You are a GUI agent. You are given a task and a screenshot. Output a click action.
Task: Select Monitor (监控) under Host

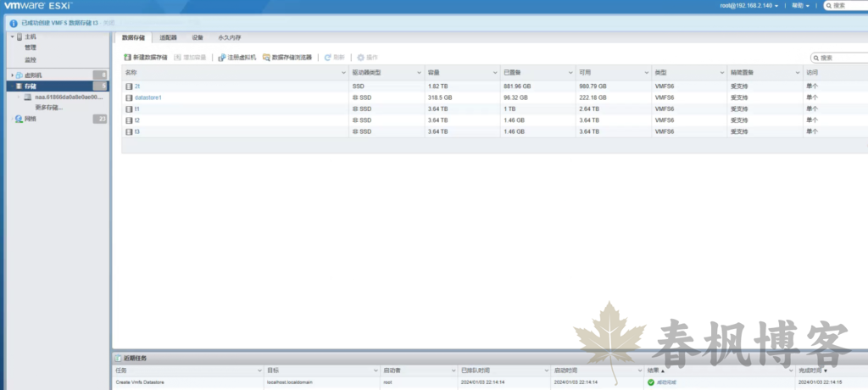31,59
